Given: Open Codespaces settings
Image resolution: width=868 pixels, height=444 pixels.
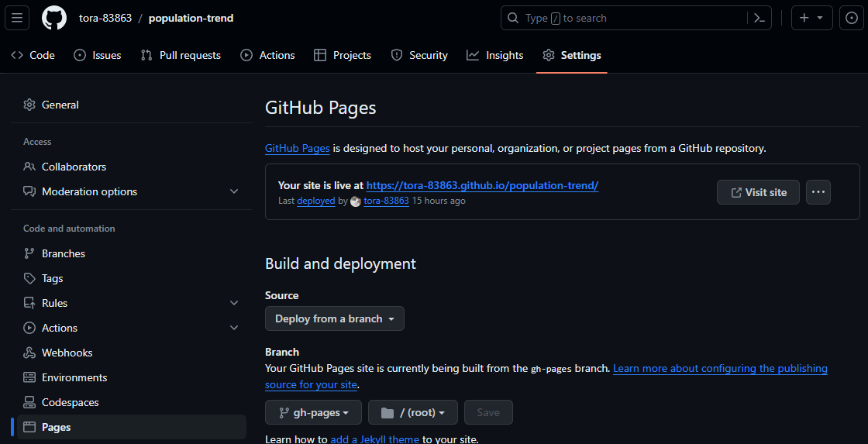Looking at the screenshot, I should (132, 402).
